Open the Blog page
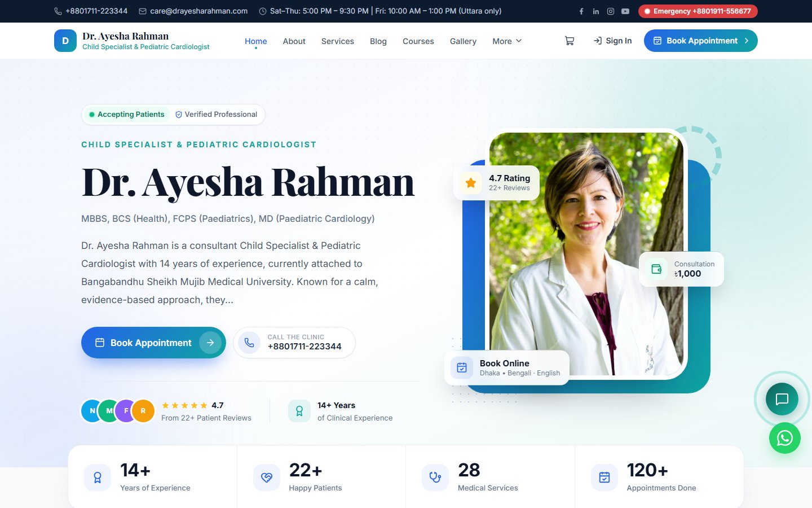The height and width of the screenshot is (508, 812). click(378, 41)
